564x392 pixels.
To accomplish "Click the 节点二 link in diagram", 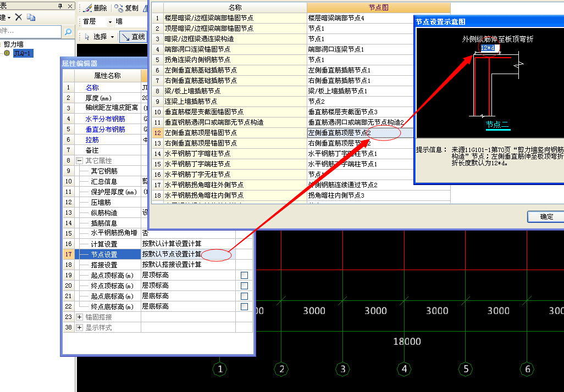I will point(497,125).
